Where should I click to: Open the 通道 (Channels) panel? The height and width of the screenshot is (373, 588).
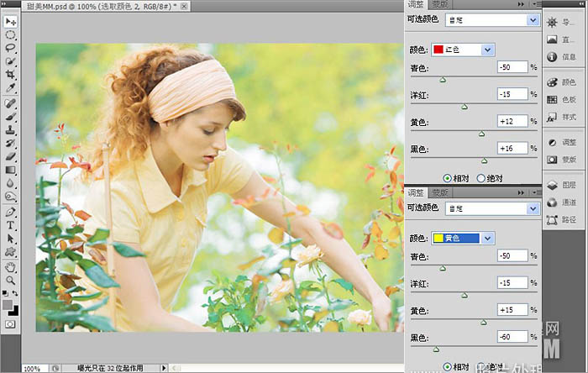click(561, 202)
